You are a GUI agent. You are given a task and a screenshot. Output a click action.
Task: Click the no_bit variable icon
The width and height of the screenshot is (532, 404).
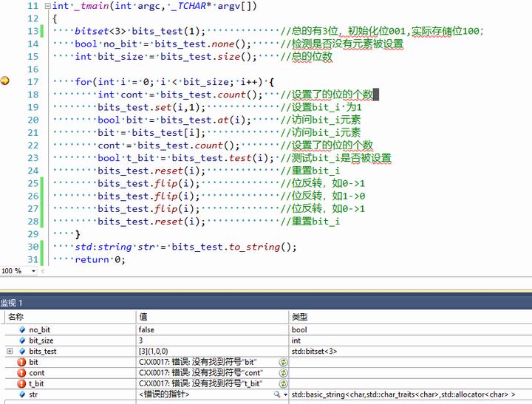(22, 329)
